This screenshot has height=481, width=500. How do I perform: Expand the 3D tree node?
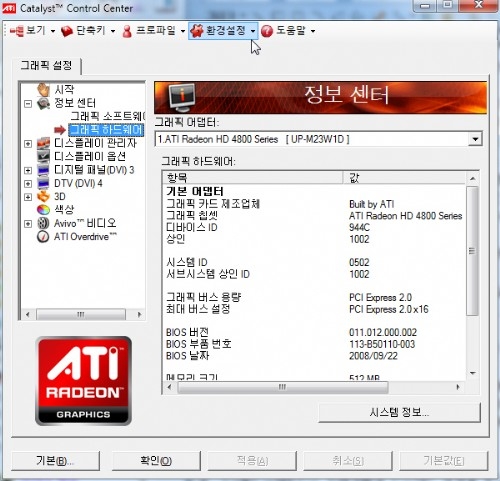[28, 197]
